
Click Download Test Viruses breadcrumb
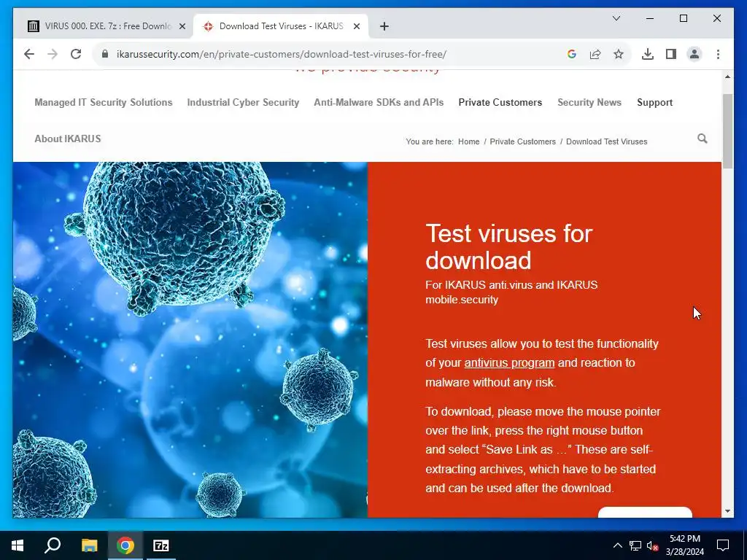pos(606,141)
